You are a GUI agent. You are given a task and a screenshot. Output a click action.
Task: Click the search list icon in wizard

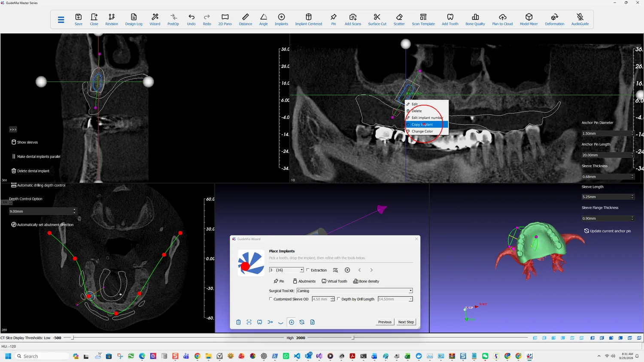pyautogui.click(x=335, y=270)
